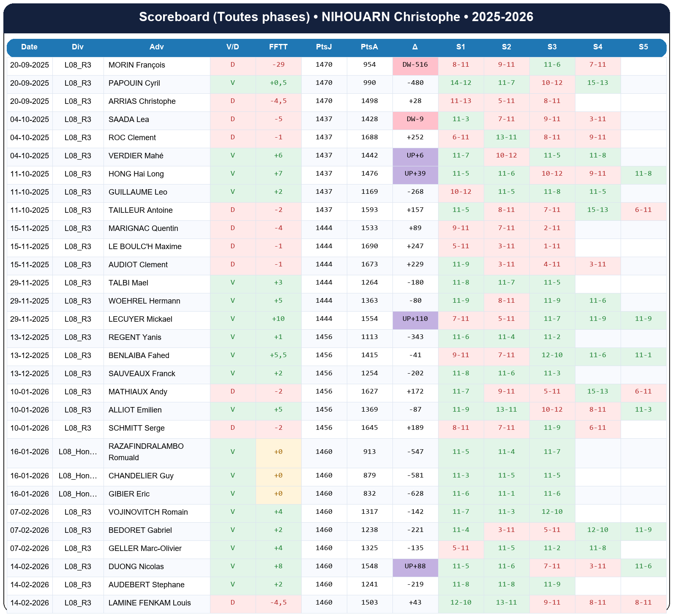Viewport: 673px width, 616px height.
Task: Select the S5 column header
Action: tap(643, 47)
